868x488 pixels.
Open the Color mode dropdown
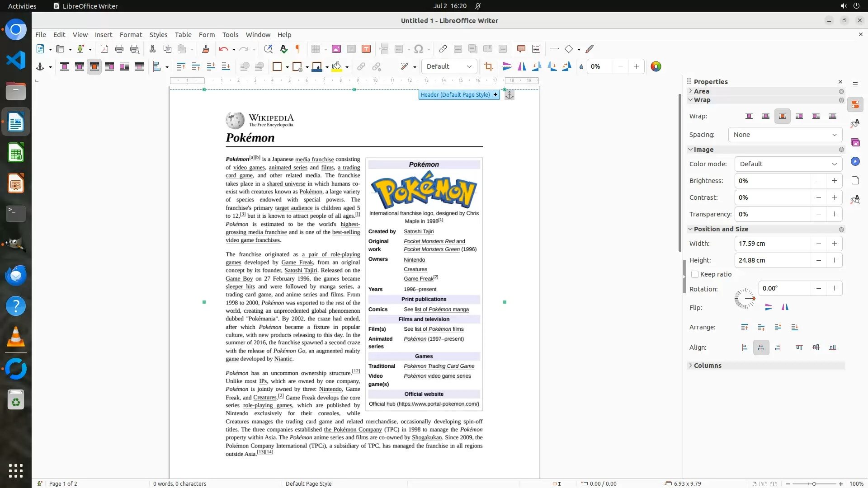pyautogui.click(x=788, y=164)
